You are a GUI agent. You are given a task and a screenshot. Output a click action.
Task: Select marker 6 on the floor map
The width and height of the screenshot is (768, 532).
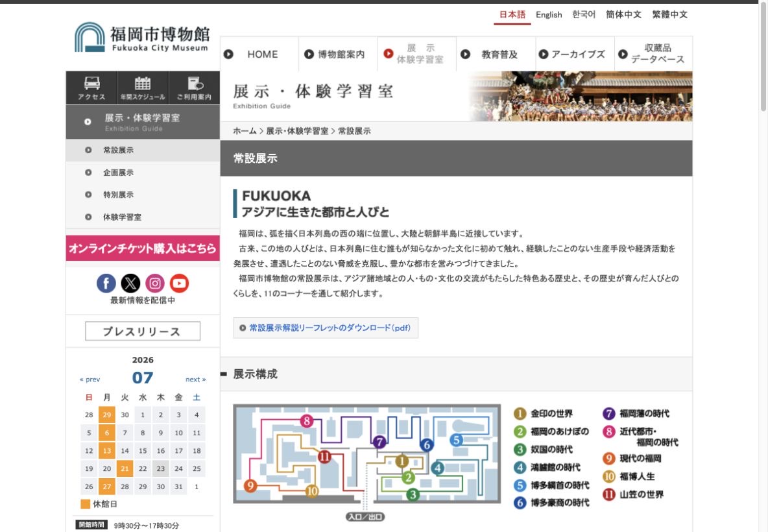(x=427, y=445)
